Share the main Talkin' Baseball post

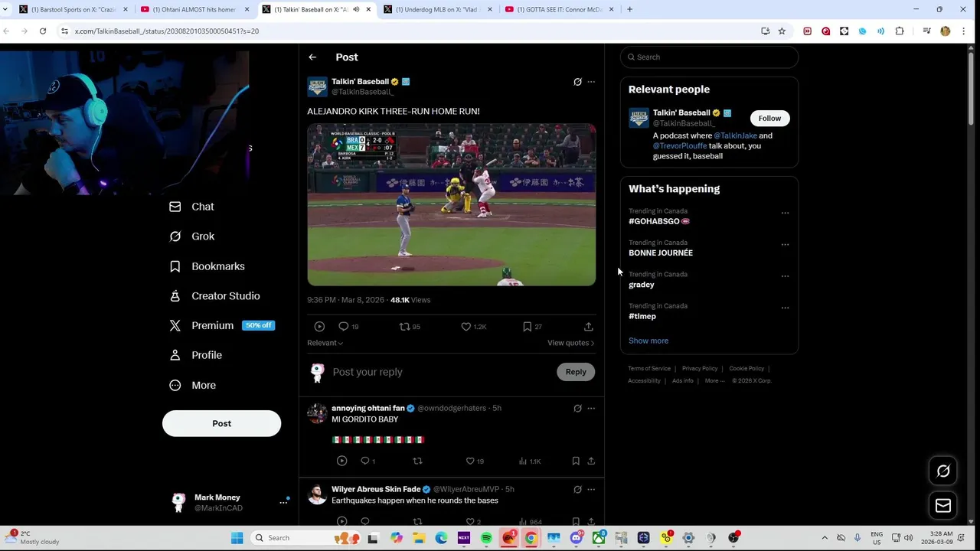pyautogui.click(x=588, y=327)
